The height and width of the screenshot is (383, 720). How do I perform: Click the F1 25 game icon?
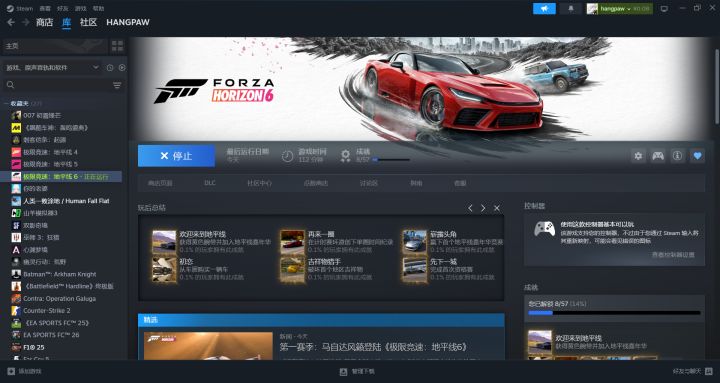pyautogui.click(x=16, y=347)
